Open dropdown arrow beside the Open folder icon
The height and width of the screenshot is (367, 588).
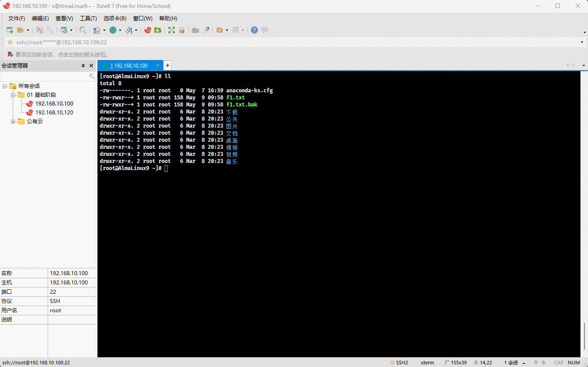28,30
